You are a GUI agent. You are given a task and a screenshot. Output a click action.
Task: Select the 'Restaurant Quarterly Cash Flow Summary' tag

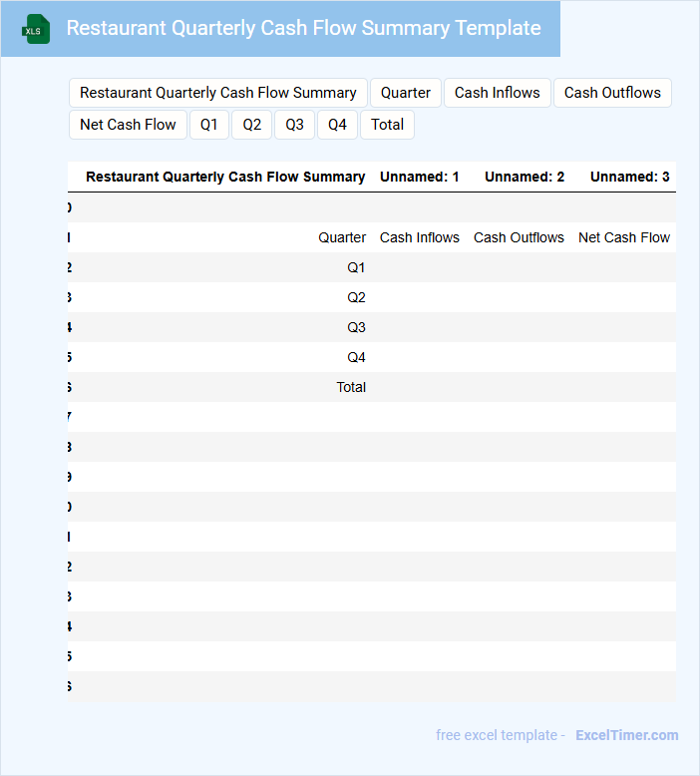click(x=218, y=93)
